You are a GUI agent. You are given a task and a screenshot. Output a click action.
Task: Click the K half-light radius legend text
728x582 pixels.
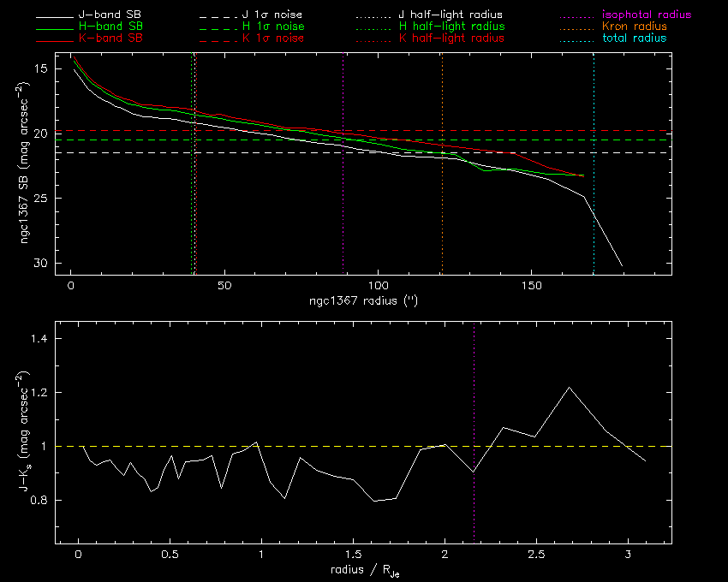tap(451, 39)
